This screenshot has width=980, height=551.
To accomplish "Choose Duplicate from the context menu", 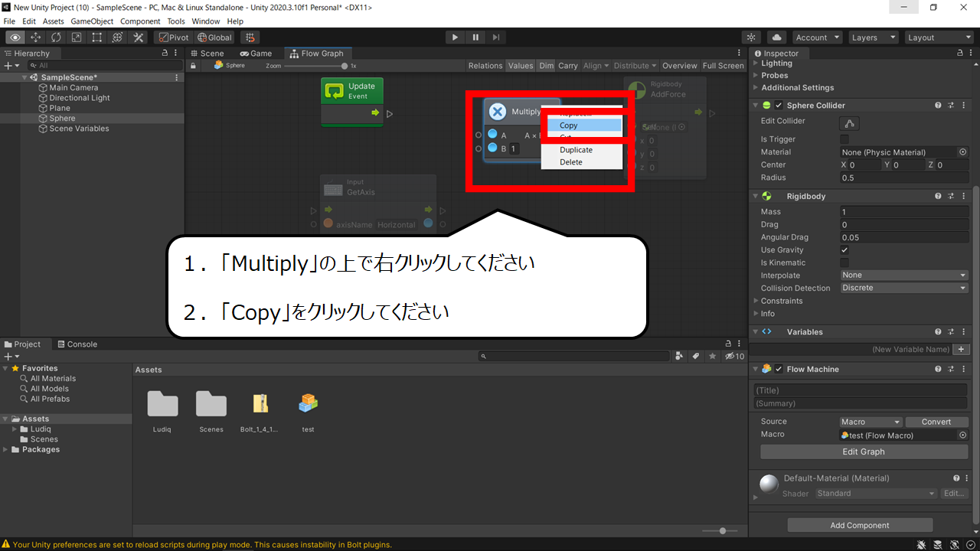I will coord(583,150).
